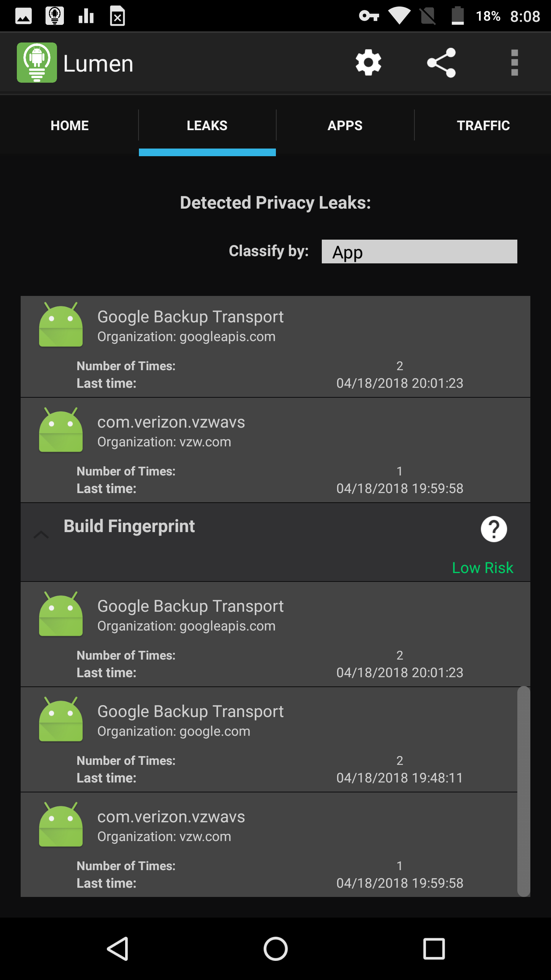Select the LEAKS tab

pyautogui.click(x=207, y=126)
